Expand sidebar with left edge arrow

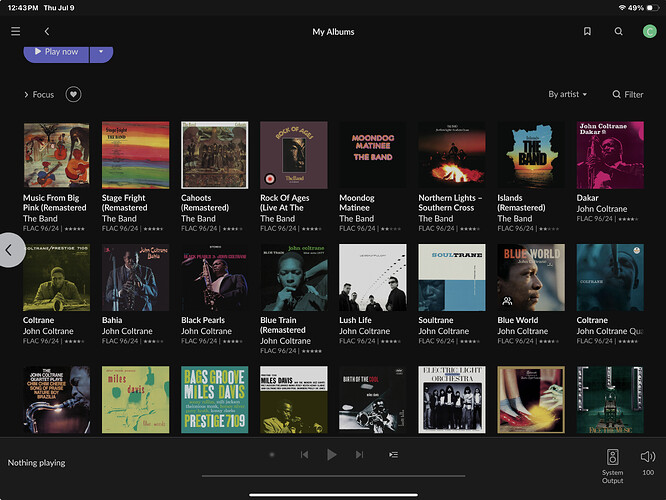pyautogui.click(x=9, y=250)
